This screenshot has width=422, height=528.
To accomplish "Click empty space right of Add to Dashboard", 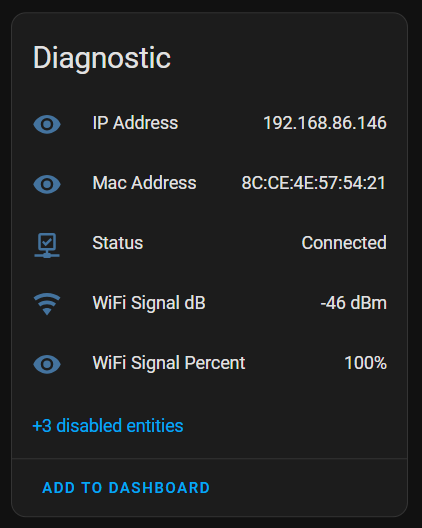I will click(308, 488).
